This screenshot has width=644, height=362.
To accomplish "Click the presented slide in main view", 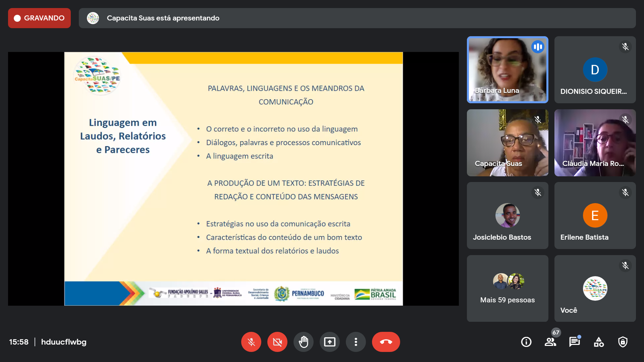I will click(233, 179).
